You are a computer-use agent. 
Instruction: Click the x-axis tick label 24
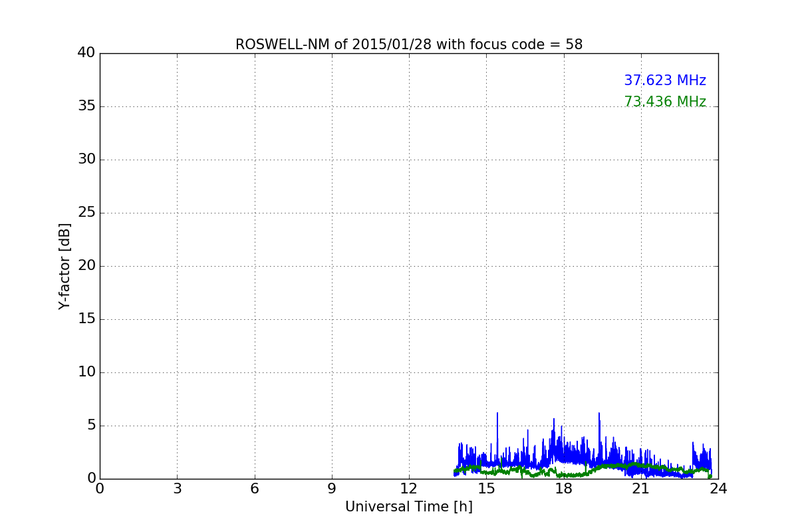pos(718,489)
